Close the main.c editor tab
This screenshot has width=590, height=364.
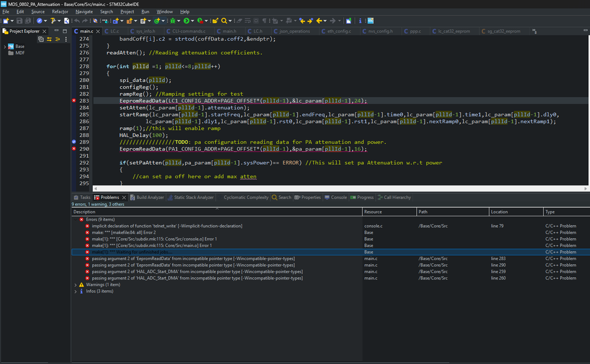98,31
